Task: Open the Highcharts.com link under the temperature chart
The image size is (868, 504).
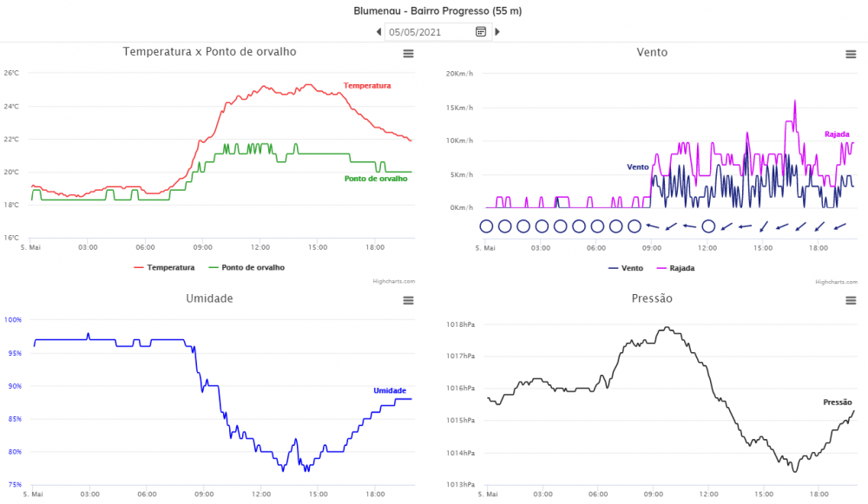Action: (393, 281)
